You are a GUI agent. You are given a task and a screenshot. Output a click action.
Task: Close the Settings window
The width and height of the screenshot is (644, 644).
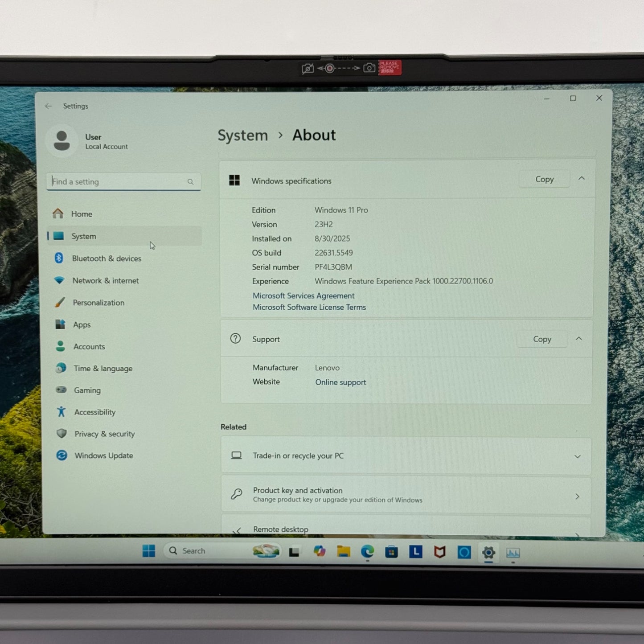599,98
